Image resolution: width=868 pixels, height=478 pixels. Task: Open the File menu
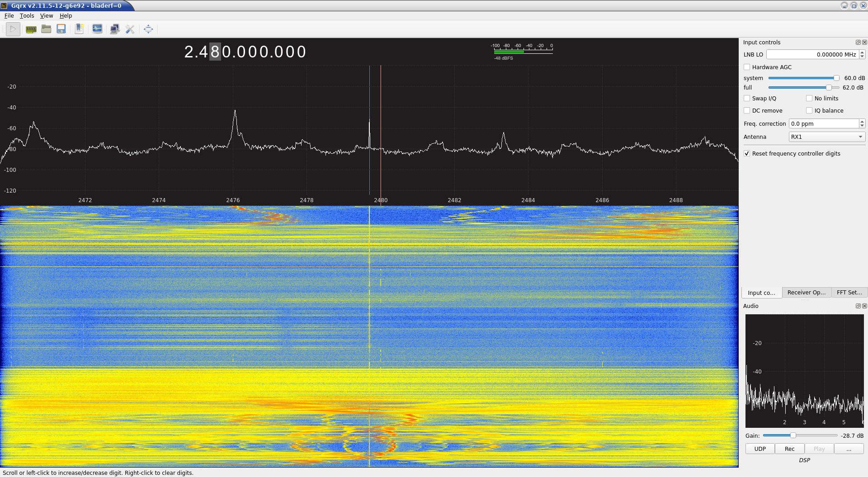click(x=9, y=15)
